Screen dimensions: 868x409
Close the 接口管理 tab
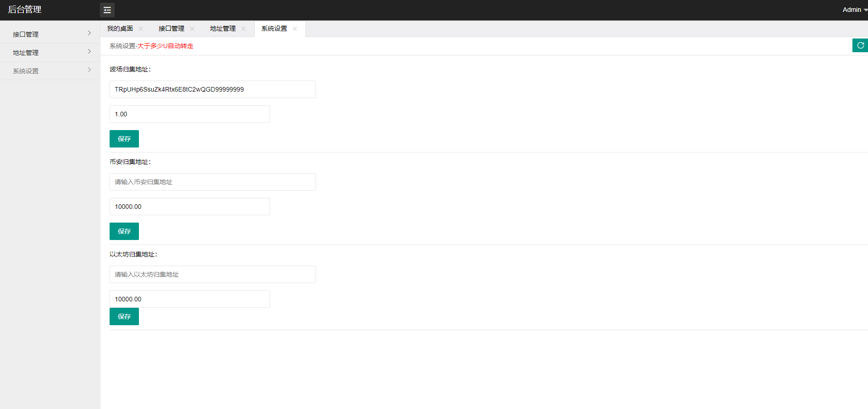[x=192, y=29]
